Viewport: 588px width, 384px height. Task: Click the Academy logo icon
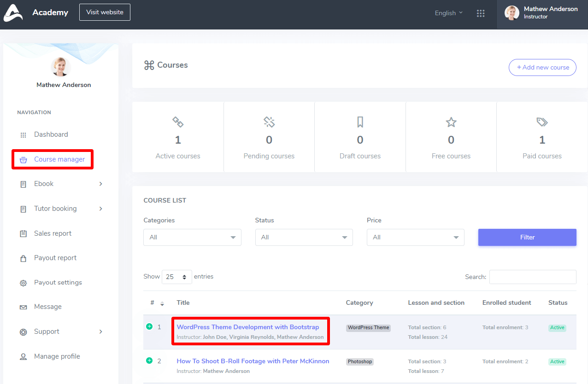[x=12, y=13]
